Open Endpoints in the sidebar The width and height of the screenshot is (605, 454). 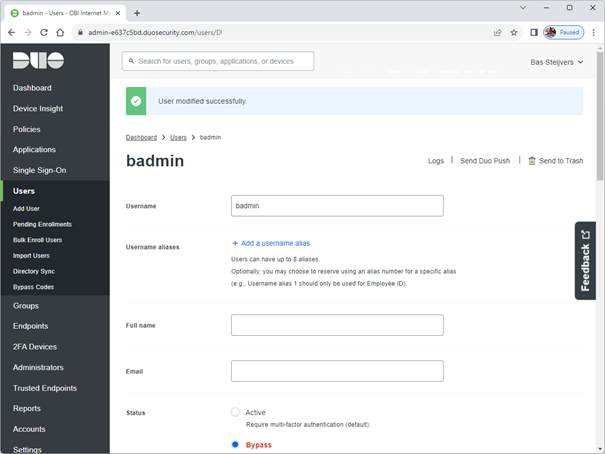click(30, 326)
